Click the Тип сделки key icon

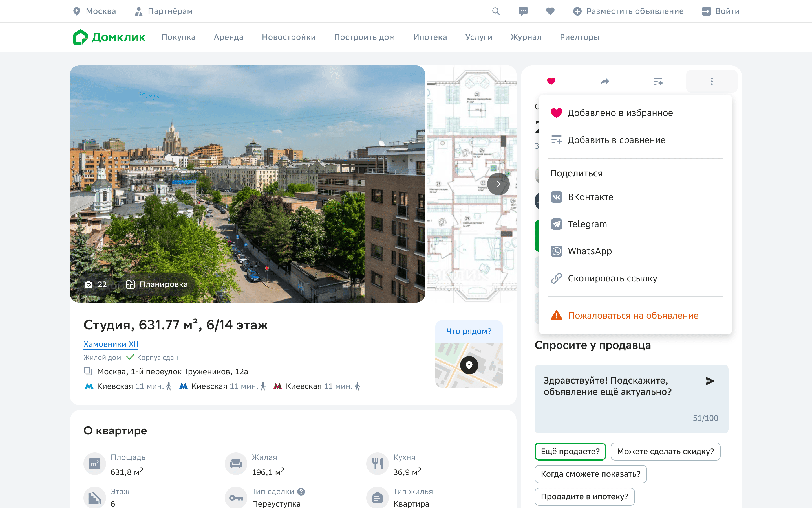[x=236, y=498]
